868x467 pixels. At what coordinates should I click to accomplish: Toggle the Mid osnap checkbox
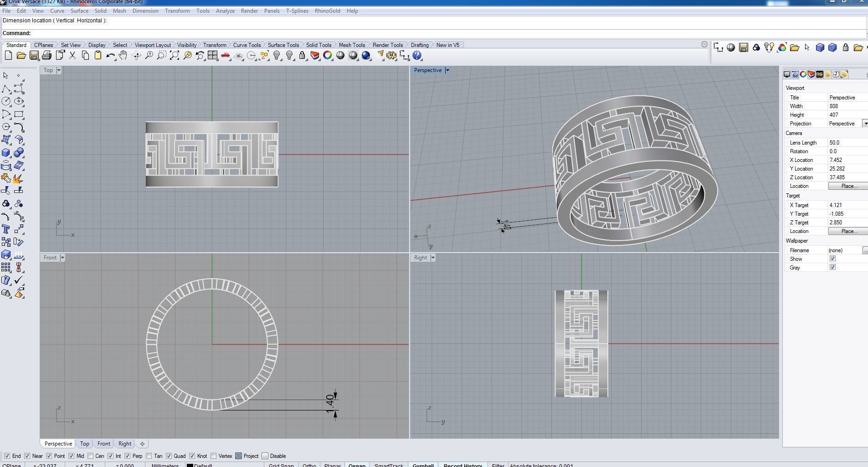[71, 456]
